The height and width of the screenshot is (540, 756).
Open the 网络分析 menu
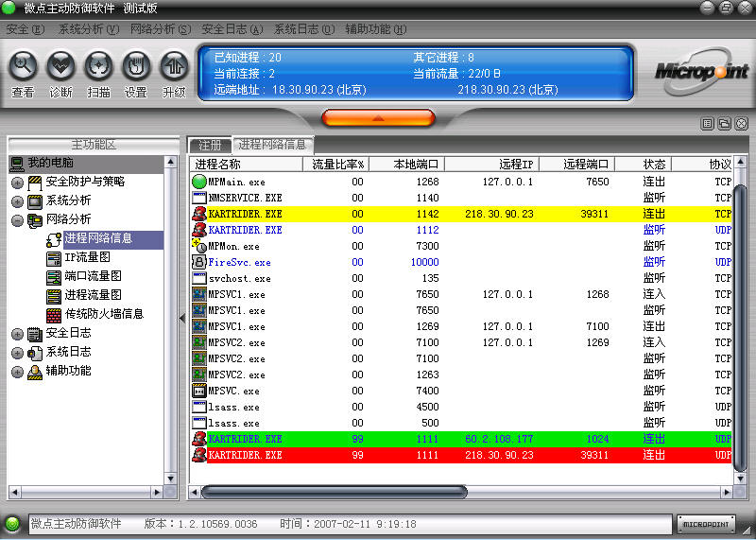(161, 29)
